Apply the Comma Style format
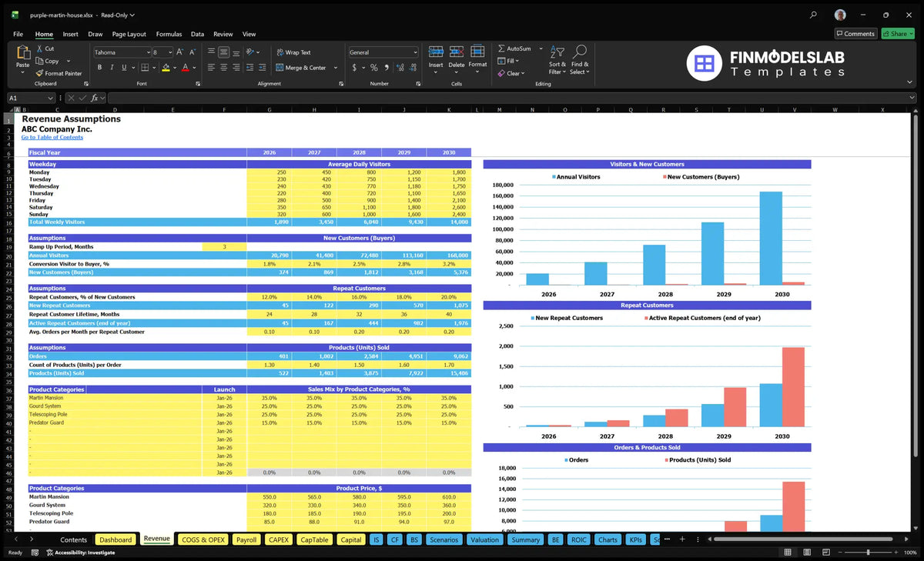 [386, 68]
